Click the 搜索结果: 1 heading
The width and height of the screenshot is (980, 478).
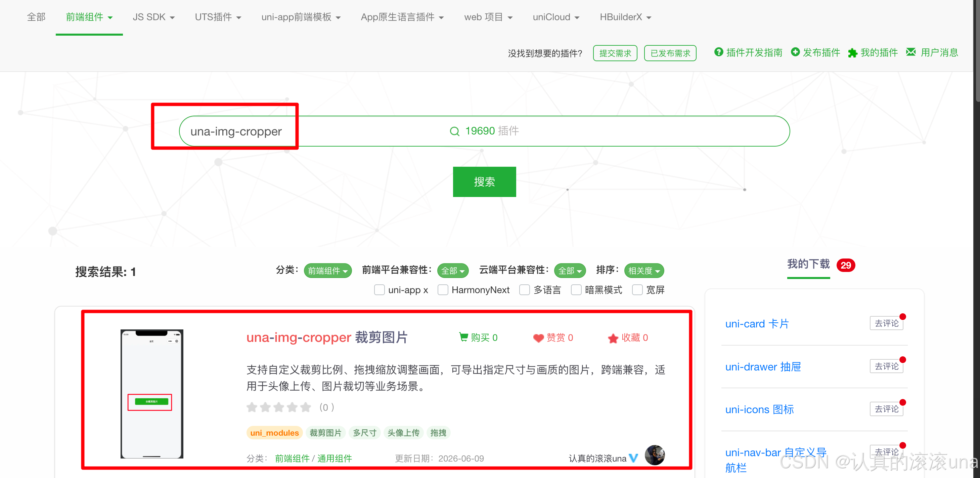pyautogui.click(x=105, y=272)
